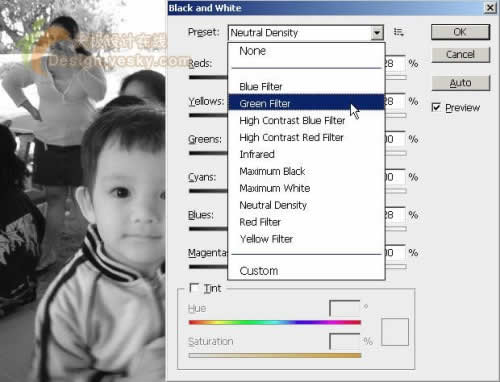Open the preset options menu icon

click(399, 32)
